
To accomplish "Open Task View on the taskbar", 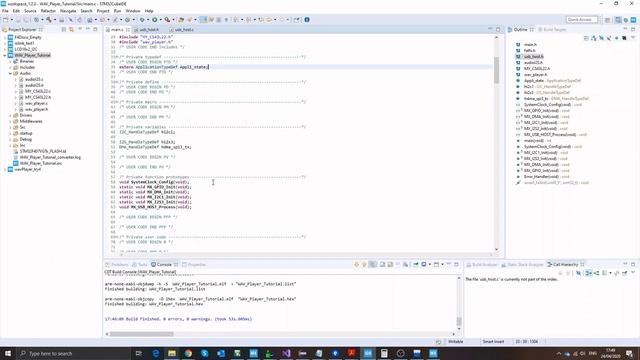I will [x=138, y=353].
